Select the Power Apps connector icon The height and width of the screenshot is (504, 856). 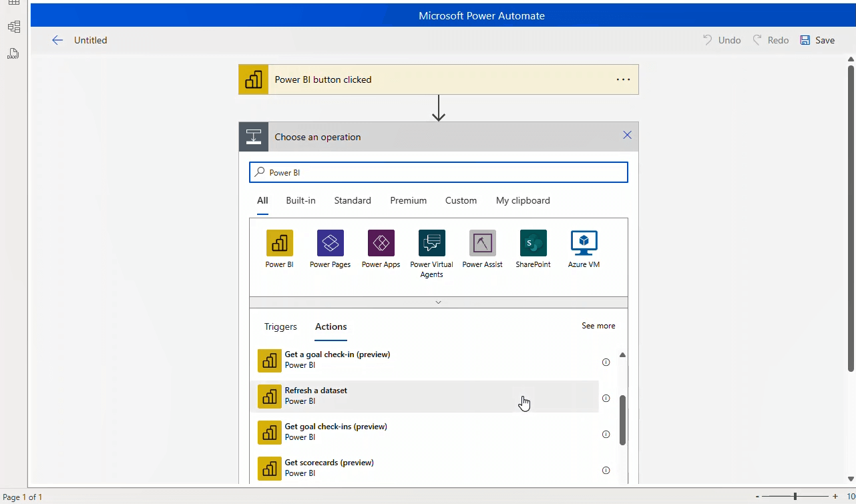point(381,243)
